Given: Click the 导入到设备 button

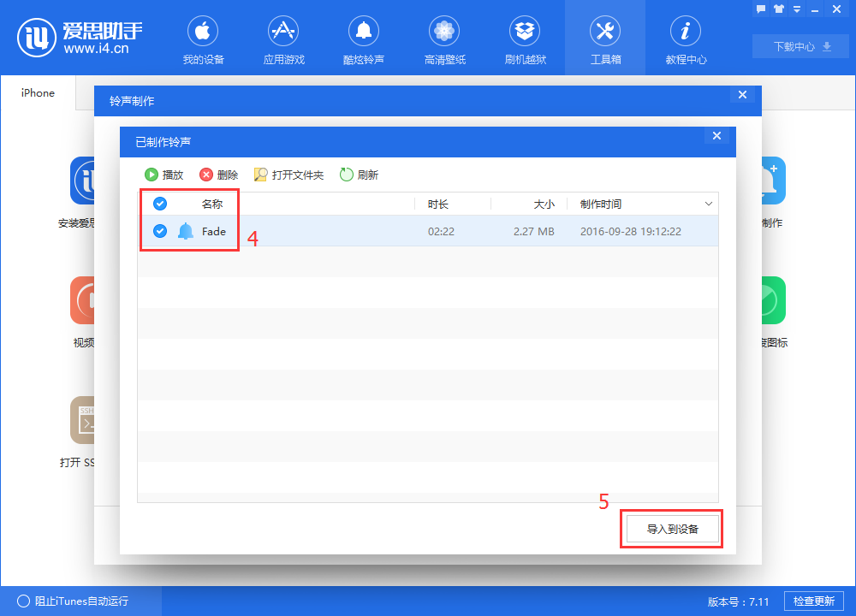Looking at the screenshot, I should (671, 529).
